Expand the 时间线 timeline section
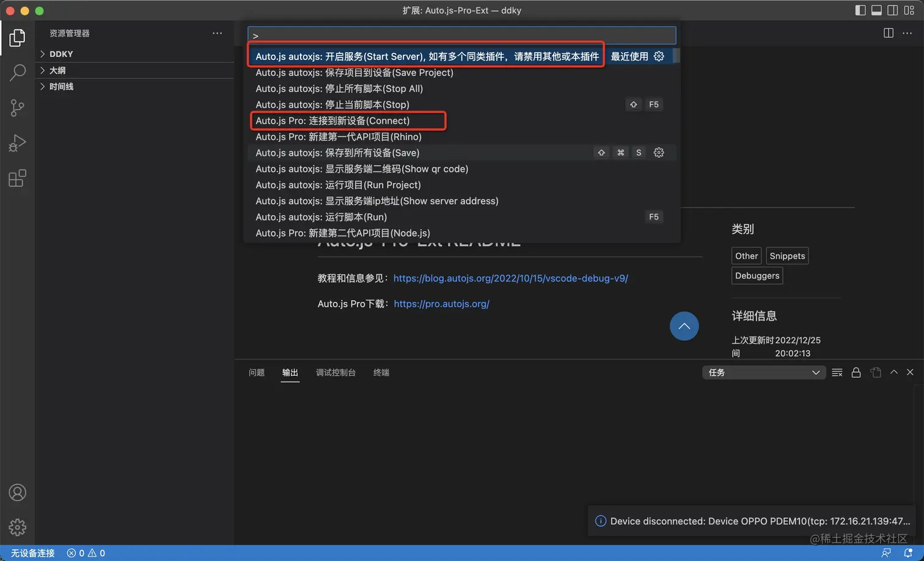 [136, 86]
